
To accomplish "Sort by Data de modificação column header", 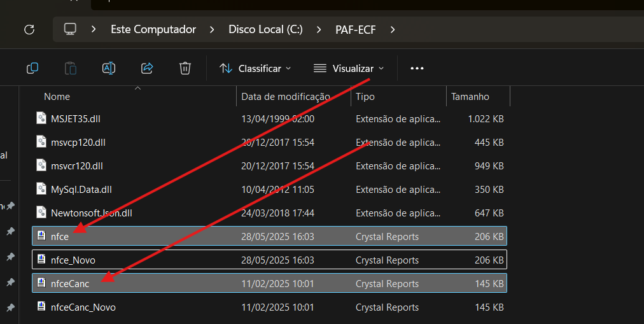I will [x=285, y=97].
